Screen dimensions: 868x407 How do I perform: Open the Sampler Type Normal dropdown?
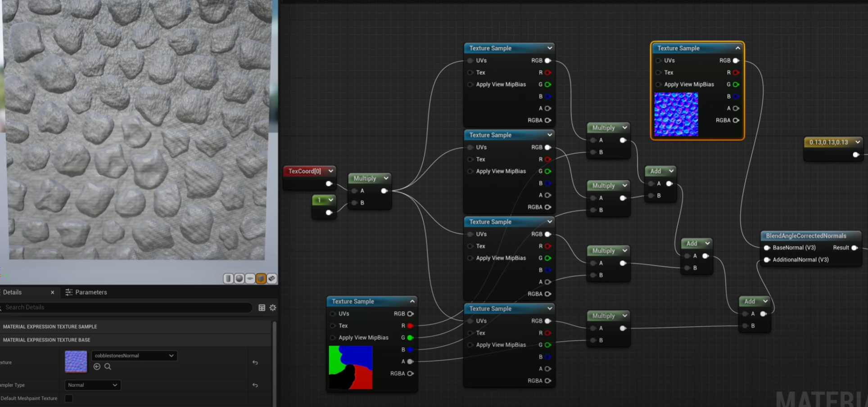coord(92,385)
